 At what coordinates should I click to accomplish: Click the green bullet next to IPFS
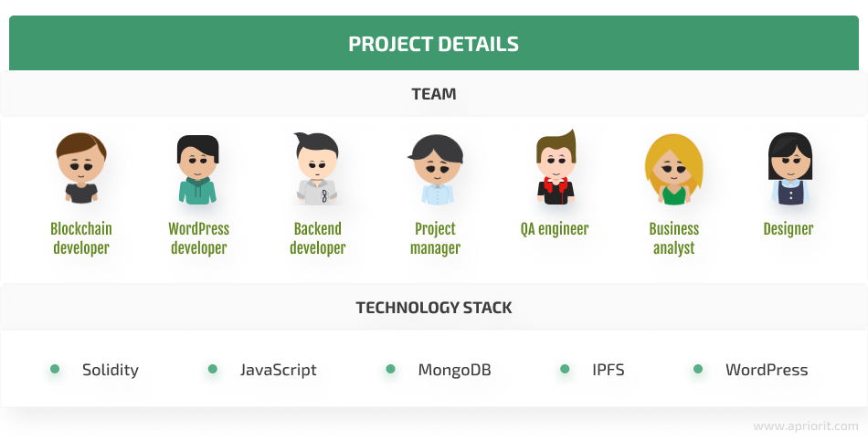click(x=565, y=369)
